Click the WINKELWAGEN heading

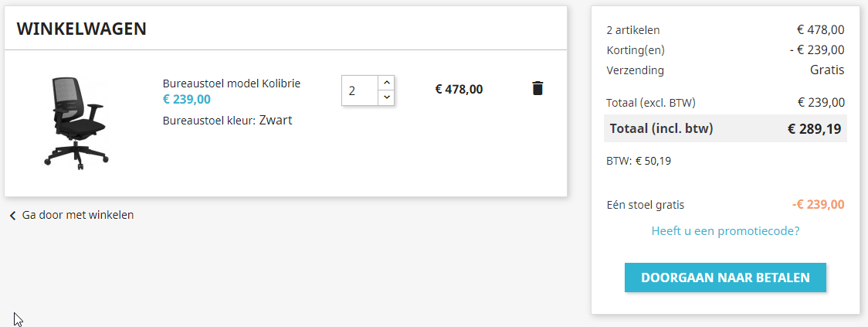point(82,29)
